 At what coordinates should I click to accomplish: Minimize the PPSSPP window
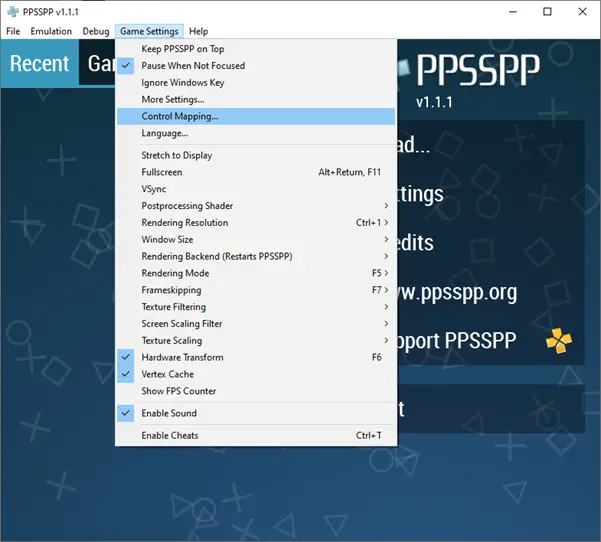(x=513, y=12)
